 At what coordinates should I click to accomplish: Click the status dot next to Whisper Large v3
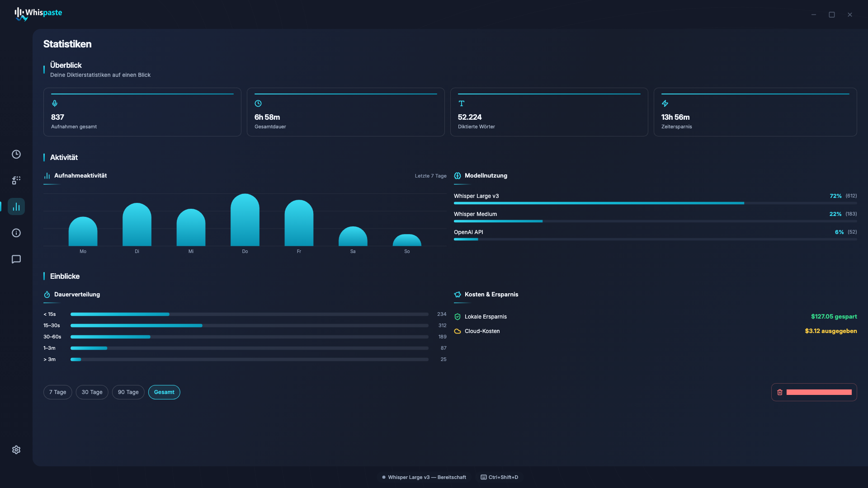(x=384, y=477)
